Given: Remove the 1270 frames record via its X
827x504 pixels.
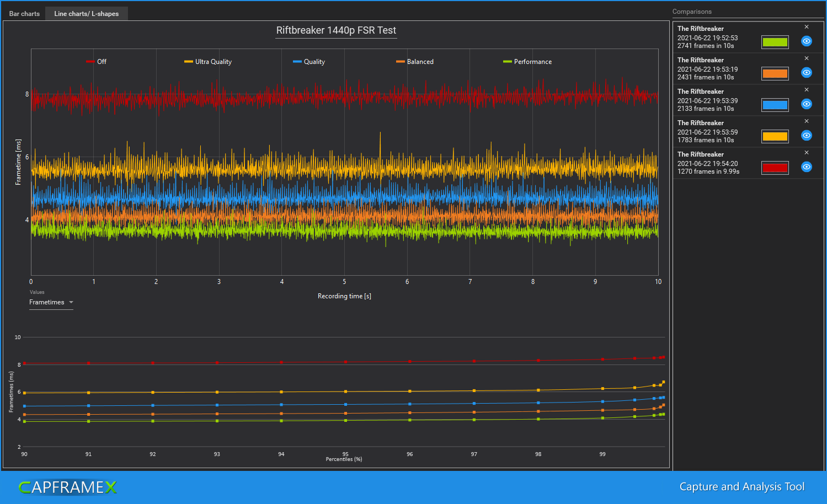Looking at the screenshot, I should click(x=806, y=152).
